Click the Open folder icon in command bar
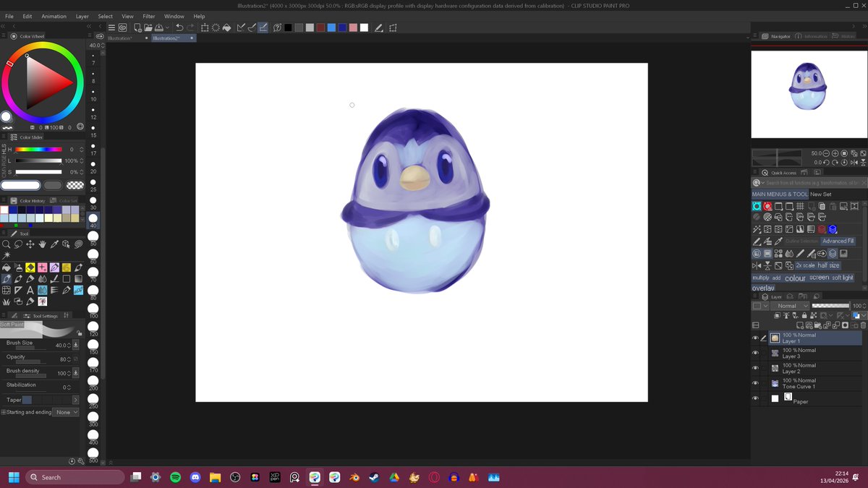 pos(148,28)
